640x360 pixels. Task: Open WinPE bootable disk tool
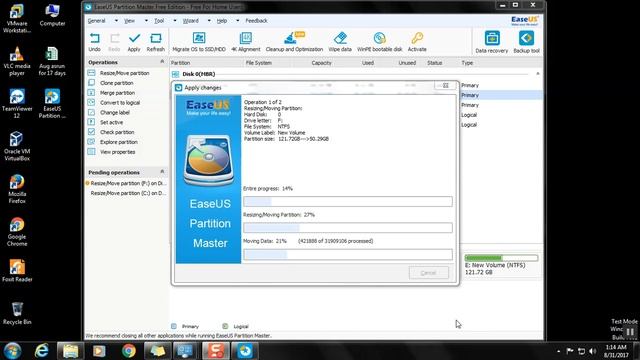pos(380,42)
